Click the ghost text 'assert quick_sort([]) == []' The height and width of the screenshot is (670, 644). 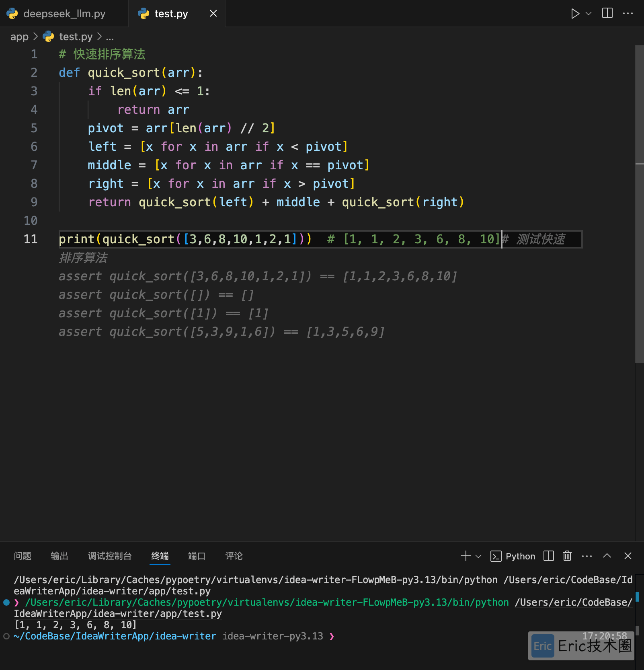(x=156, y=295)
